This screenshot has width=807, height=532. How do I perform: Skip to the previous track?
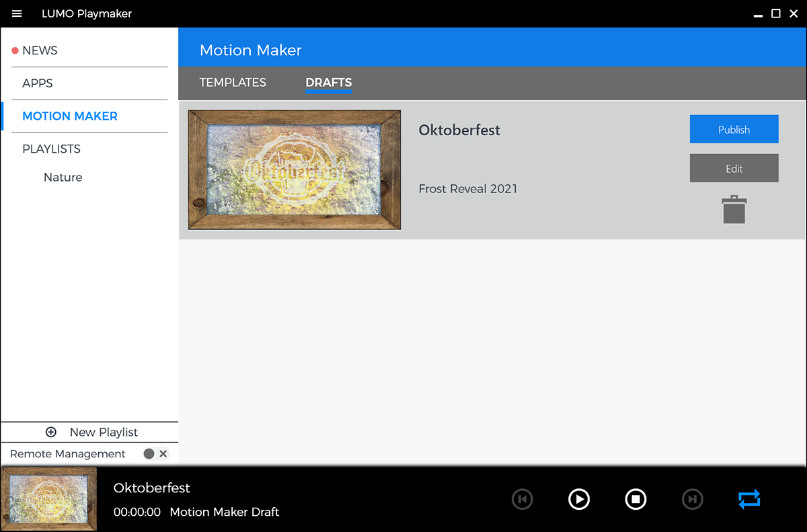click(522, 499)
